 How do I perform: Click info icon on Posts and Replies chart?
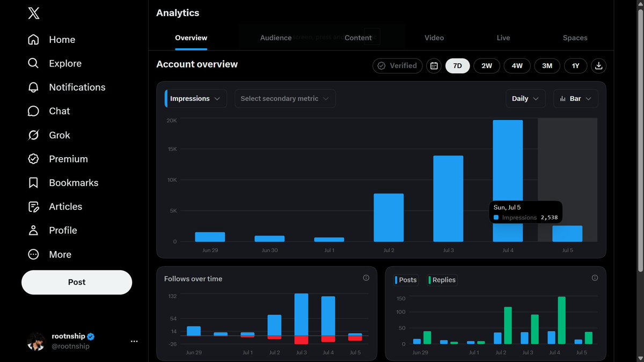[595, 278]
